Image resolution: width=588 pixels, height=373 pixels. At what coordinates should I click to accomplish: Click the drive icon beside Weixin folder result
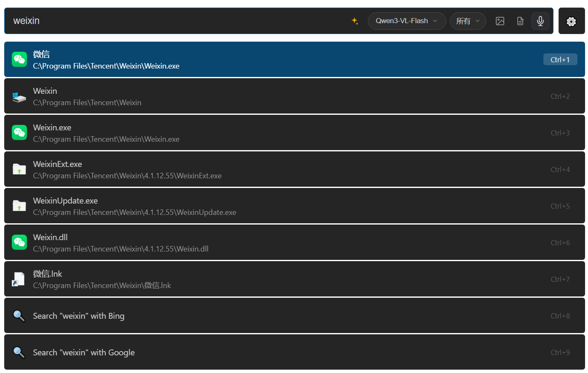point(19,97)
